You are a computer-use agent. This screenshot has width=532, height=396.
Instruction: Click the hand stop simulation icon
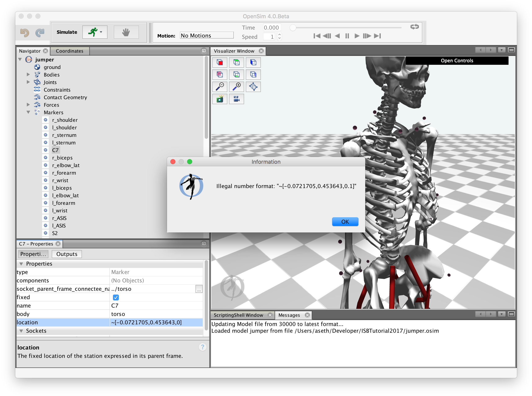(x=126, y=32)
